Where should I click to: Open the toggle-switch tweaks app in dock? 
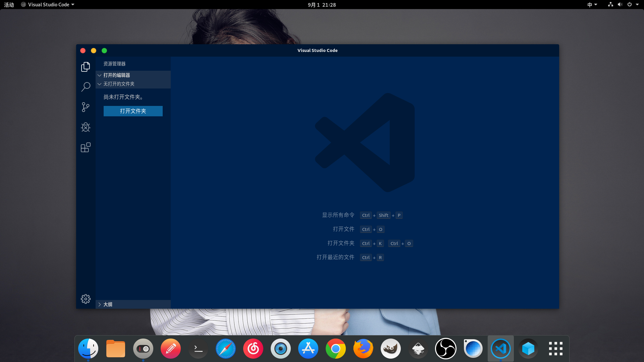tap(143, 349)
